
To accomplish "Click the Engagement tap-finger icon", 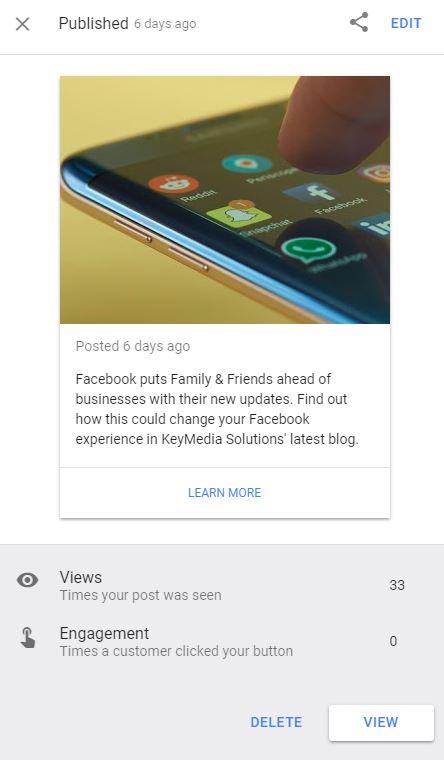I will (28, 637).
